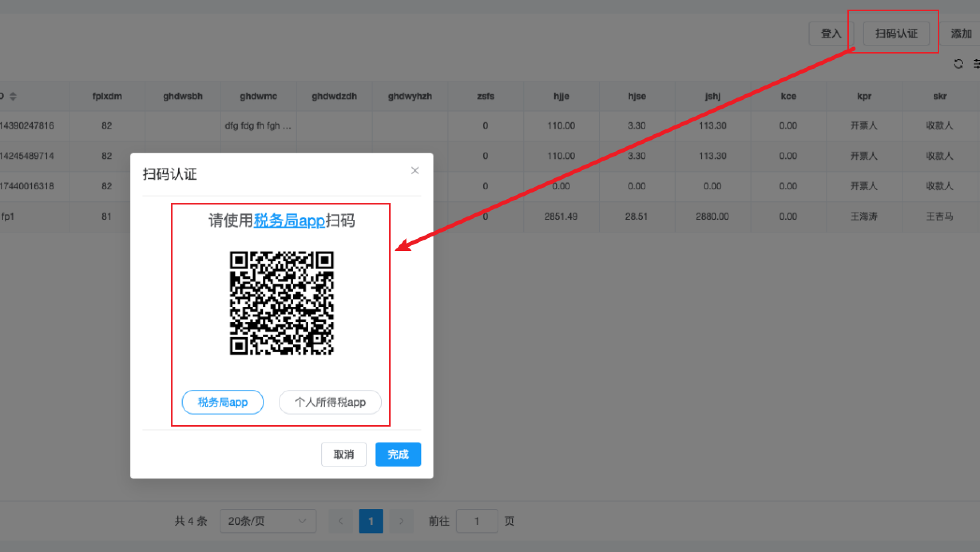Click the 登入 button
This screenshot has width=980, height=552.
831,34
